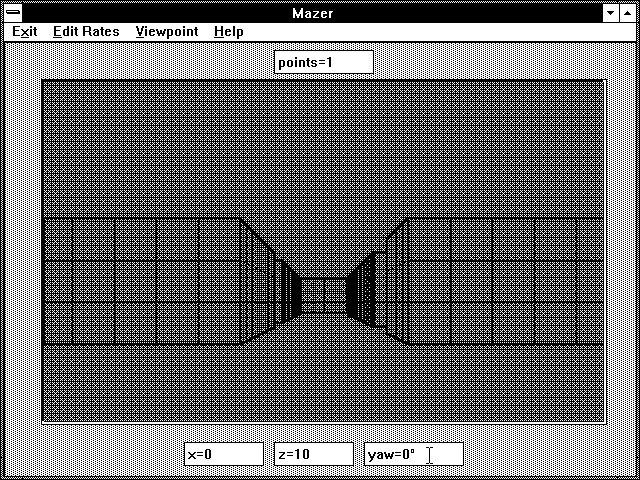Click the points=1 field
The width and height of the screenshot is (640, 480).
pos(324,62)
